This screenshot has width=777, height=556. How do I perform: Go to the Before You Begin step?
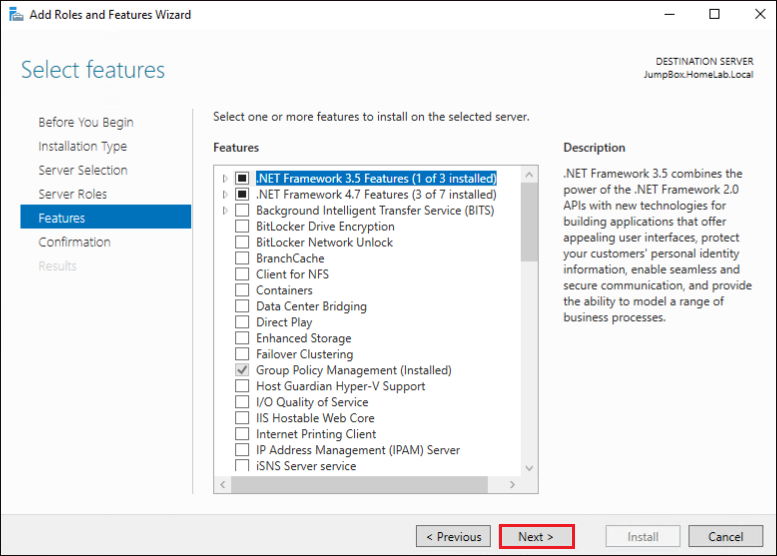(x=86, y=122)
